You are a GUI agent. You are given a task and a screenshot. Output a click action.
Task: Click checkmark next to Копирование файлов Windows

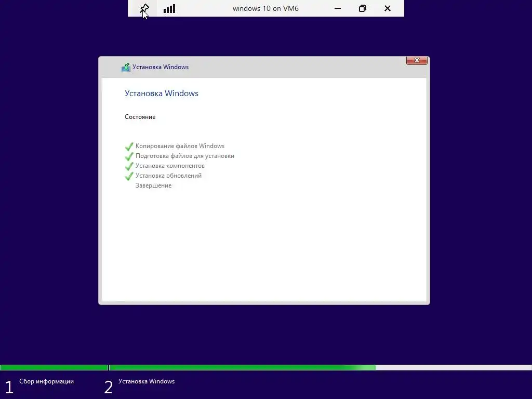(129, 147)
